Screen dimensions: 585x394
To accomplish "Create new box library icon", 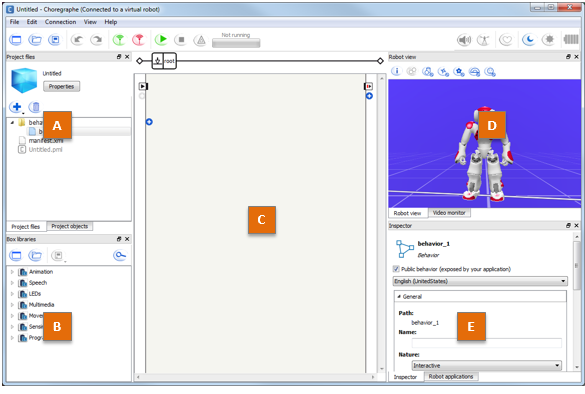I will 16,255.
